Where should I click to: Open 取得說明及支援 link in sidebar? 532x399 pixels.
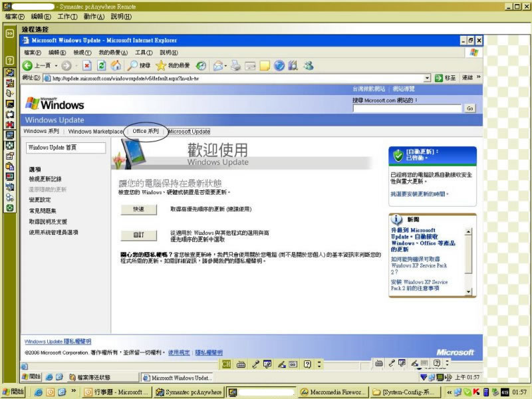coord(48,221)
